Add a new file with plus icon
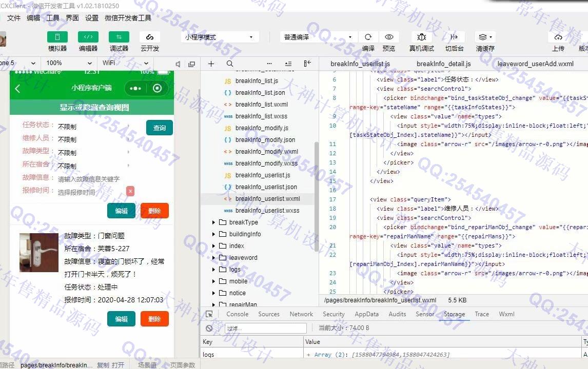Screen dimensions: 588x369 click(211, 64)
